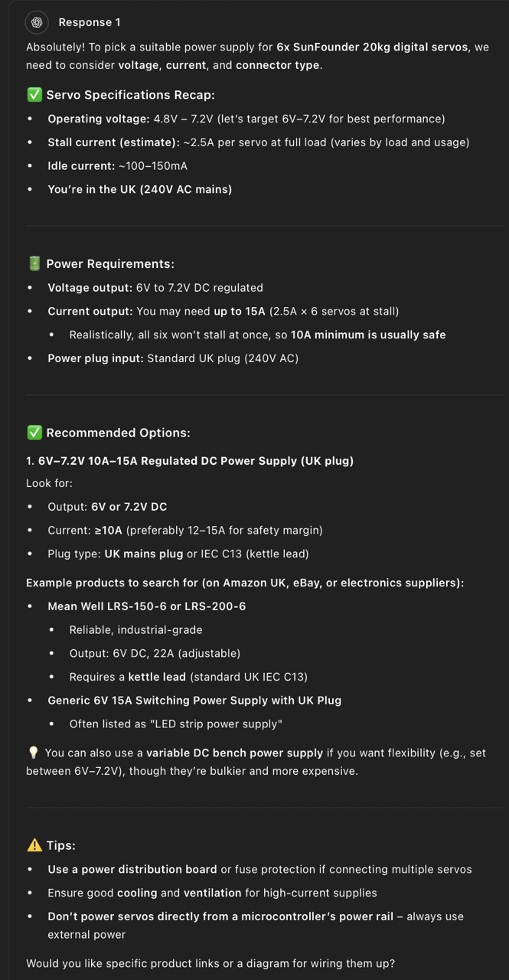Click the ChatGPT logo beside Response 1
Viewport: 509px width, 980px height.
[x=36, y=22]
